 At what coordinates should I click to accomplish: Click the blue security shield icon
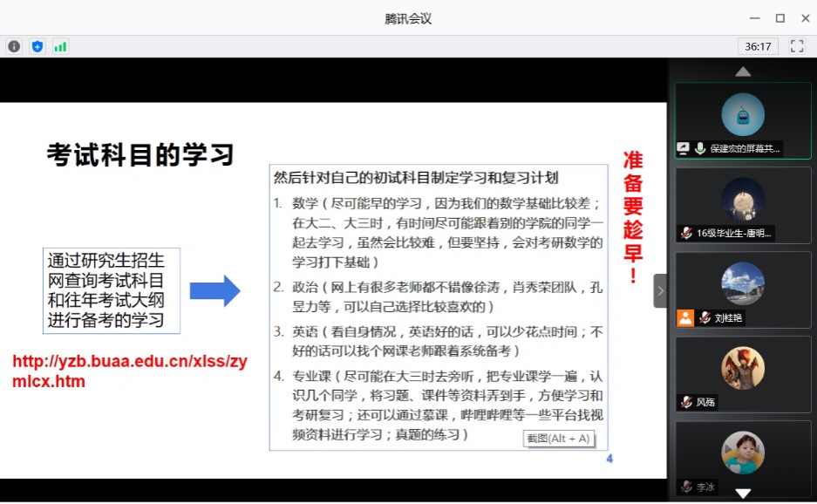point(37,46)
